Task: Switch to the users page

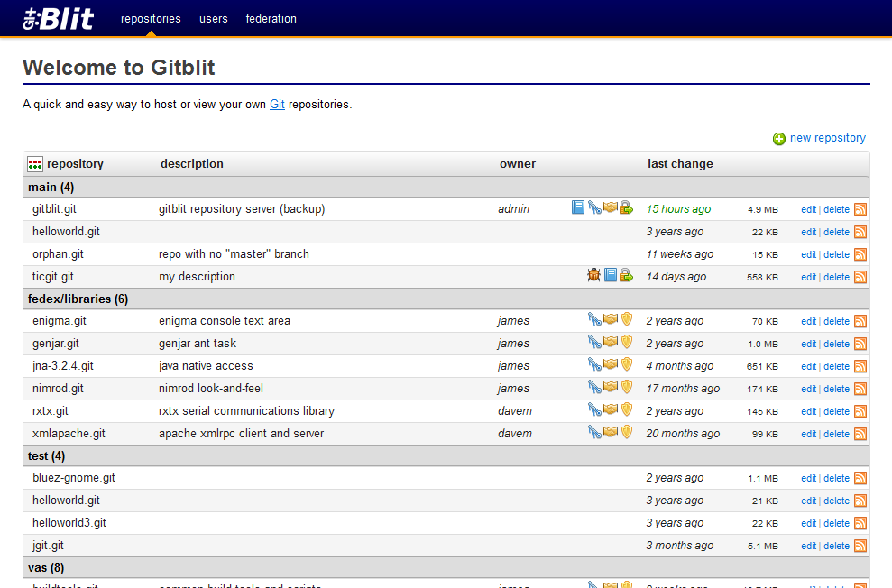Action: (214, 18)
